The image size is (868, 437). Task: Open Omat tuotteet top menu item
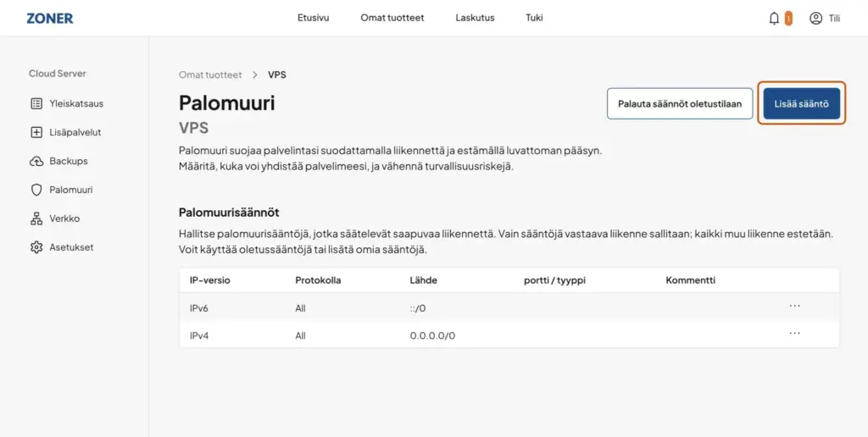tap(392, 18)
